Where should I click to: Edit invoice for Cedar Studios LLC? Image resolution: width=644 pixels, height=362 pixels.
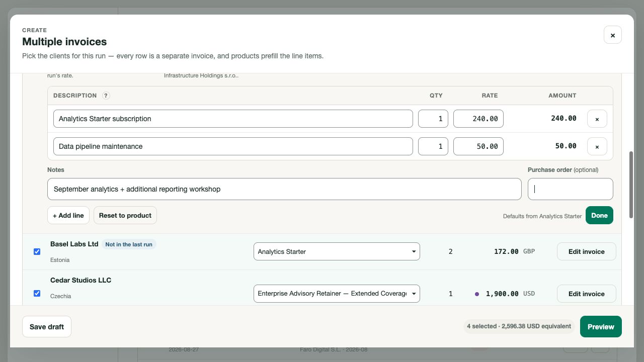click(586, 294)
